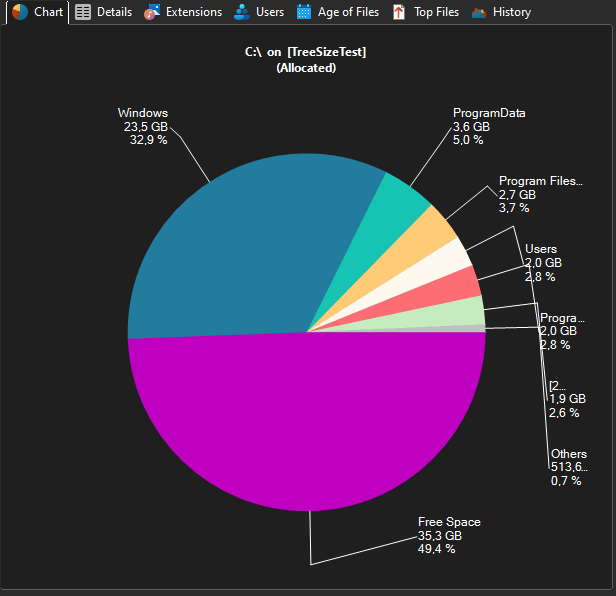Select the magenta Free Space pie slice
616x596 pixels.
(x=300, y=430)
